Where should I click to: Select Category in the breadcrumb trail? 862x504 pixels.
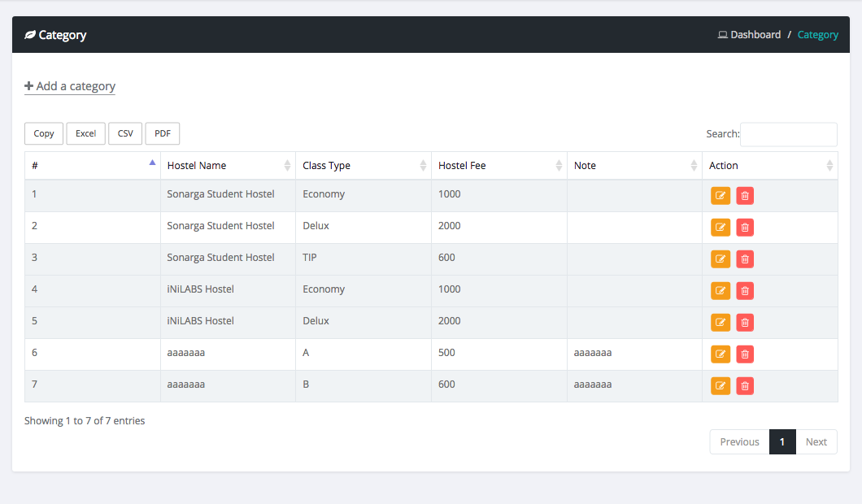817,34
